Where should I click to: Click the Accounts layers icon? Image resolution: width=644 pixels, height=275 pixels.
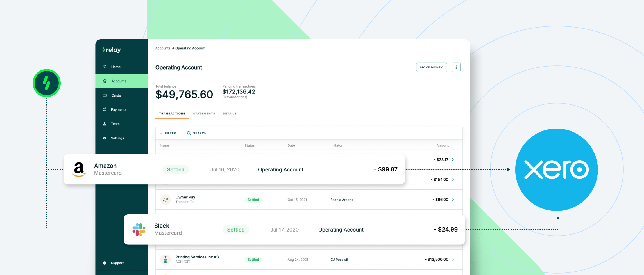click(x=105, y=81)
